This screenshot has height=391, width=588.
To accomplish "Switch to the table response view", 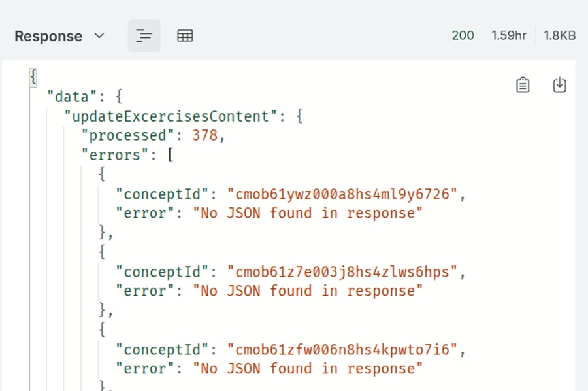I will click(x=185, y=36).
